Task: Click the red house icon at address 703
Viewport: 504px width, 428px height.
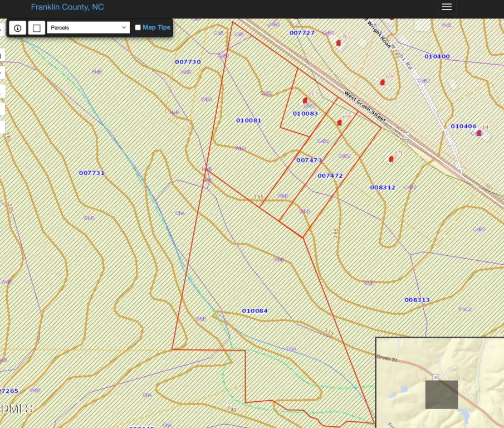Action: [x=305, y=100]
